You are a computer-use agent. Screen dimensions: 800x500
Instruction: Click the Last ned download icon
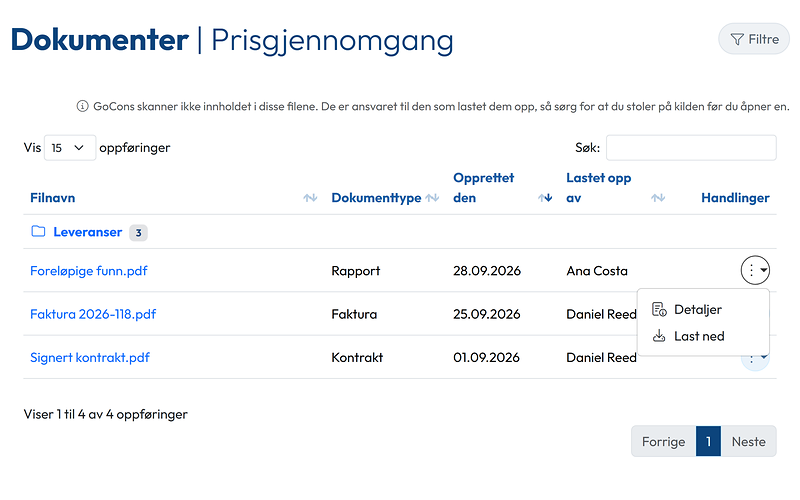[x=659, y=336]
